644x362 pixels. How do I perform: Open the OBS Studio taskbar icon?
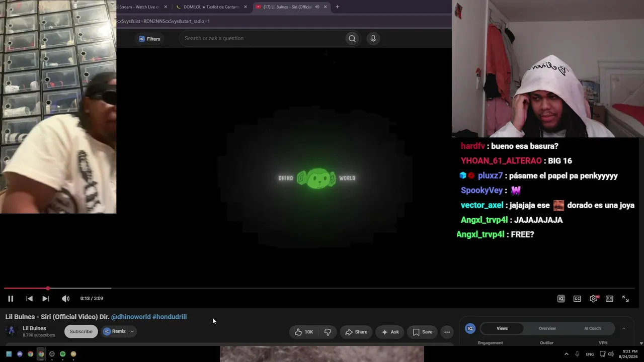tap(52, 354)
